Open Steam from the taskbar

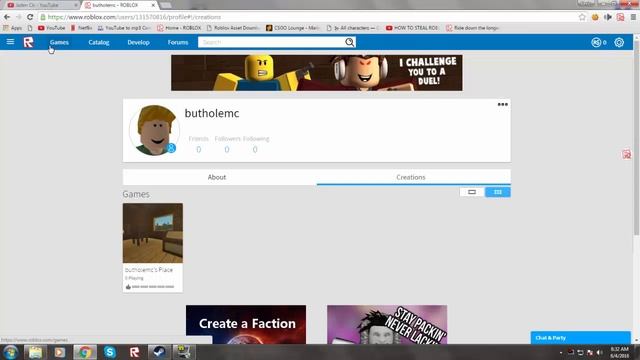pos(159,352)
